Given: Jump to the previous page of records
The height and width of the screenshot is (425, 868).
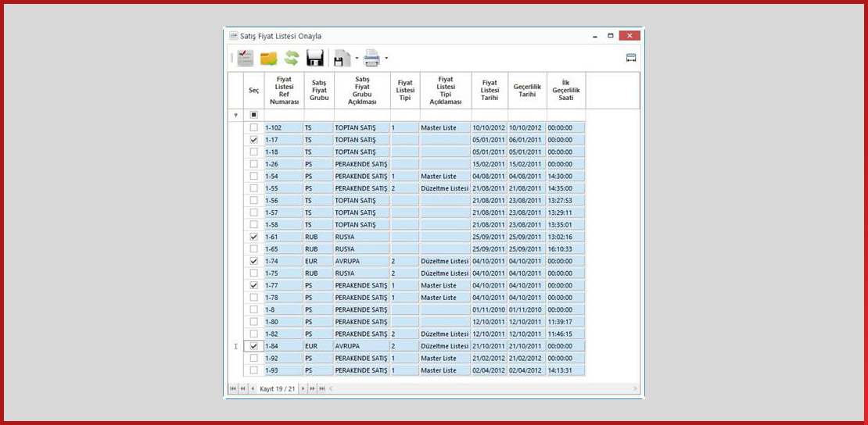Looking at the screenshot, I should point(242,389).
